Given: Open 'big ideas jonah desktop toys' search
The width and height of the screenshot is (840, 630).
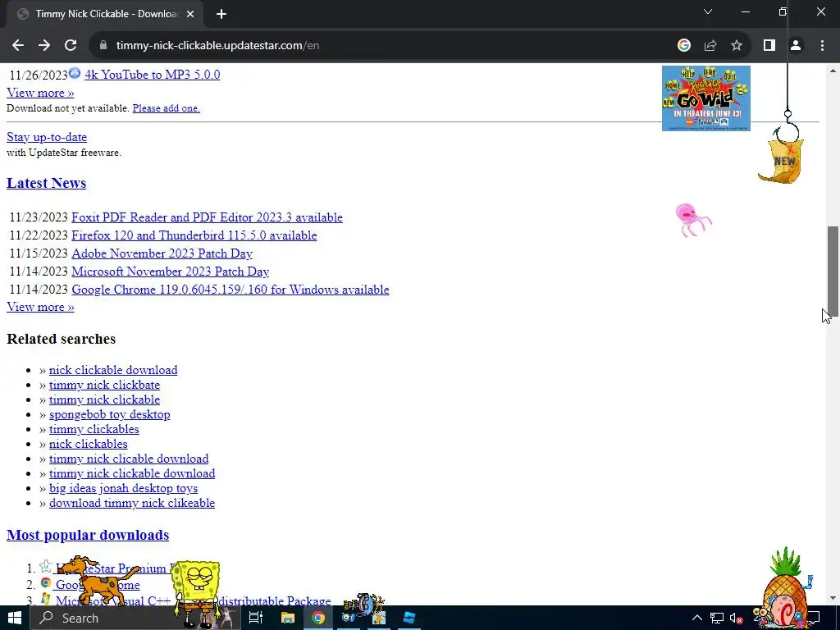Looking at the screenshot, I should (x=123, y=489).
